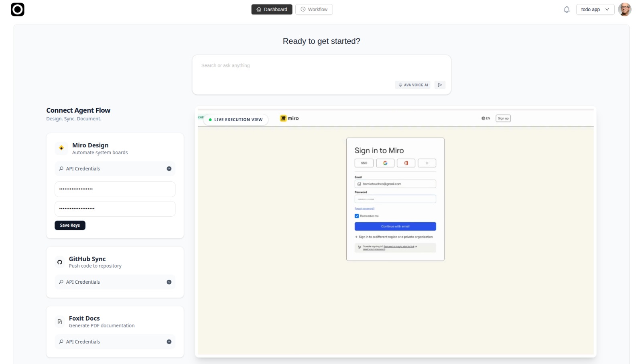Image resolution: width=642 pixels, height=364 pixels.
Task: Click the miro logo in the live view
Action: (289, 118)
